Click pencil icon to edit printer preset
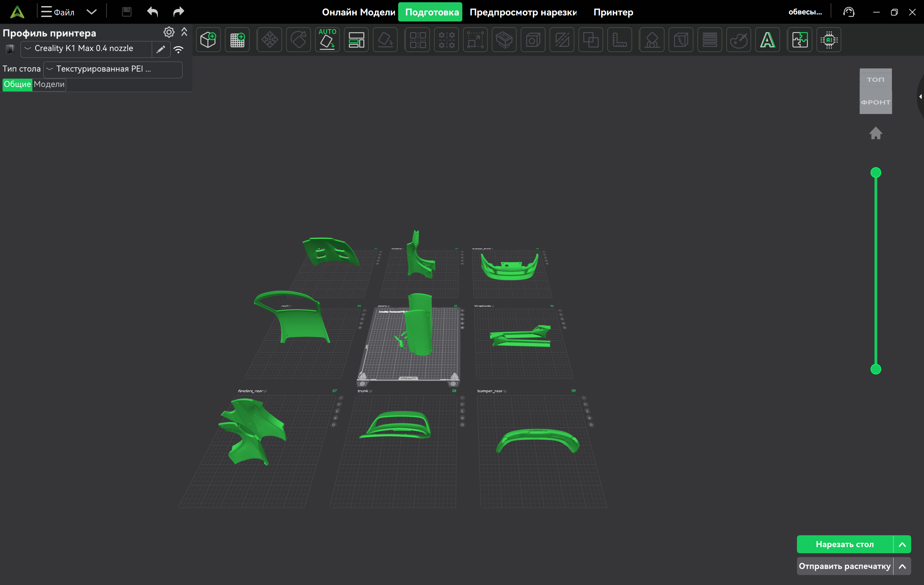This screenshot has height=585, width=924. (x=161, y=49)
